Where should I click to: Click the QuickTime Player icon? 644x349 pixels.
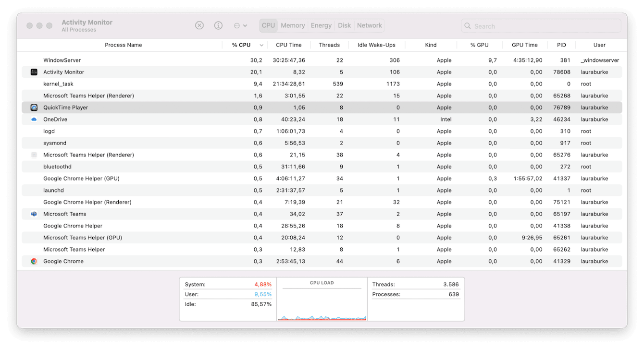pyautogui.click(x=34, y=107)
